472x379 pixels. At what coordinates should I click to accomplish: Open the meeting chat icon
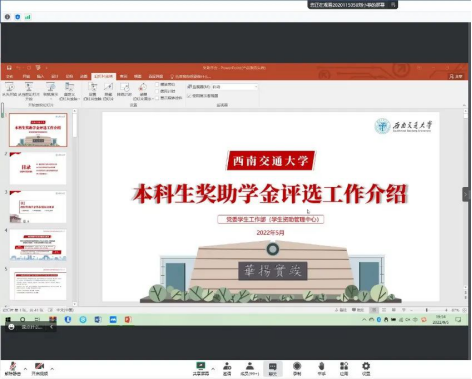click(x=273, y=369)
